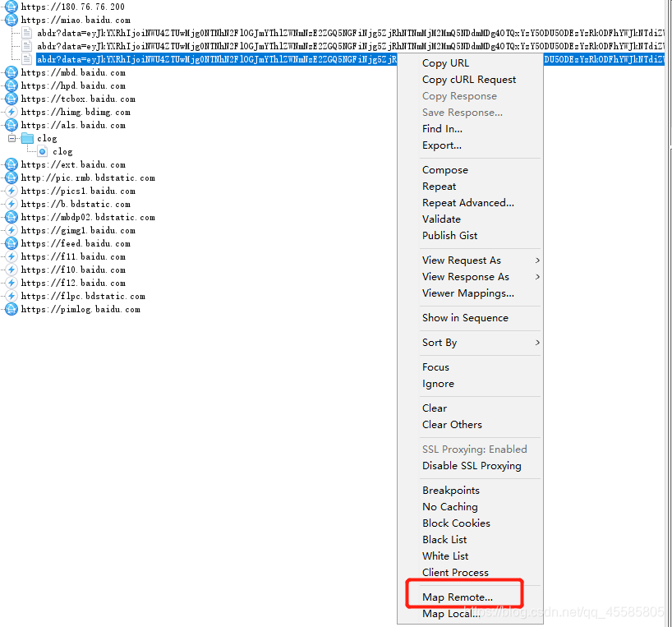Screen dimensions: 672x627
Task: Choose Show in Sequence
Action: click(465, 317)
